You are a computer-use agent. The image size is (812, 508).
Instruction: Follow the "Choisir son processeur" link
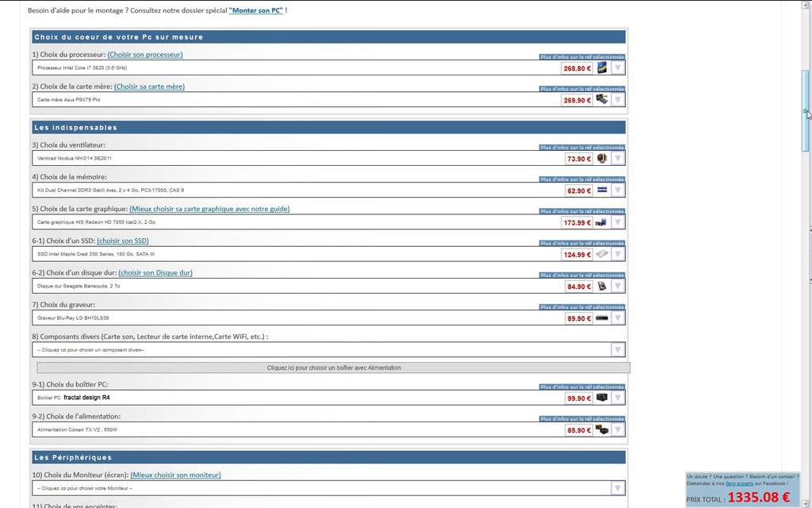click(145, 55)
